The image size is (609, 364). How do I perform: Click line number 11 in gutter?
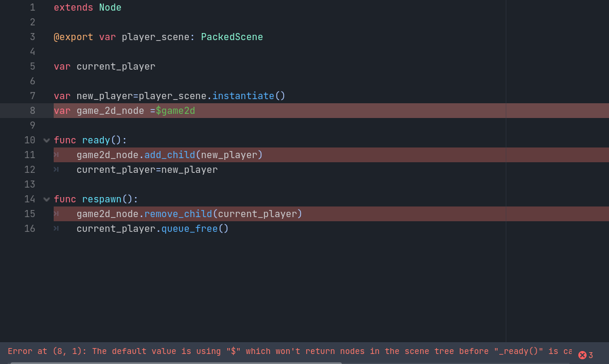tap(30, 155)
